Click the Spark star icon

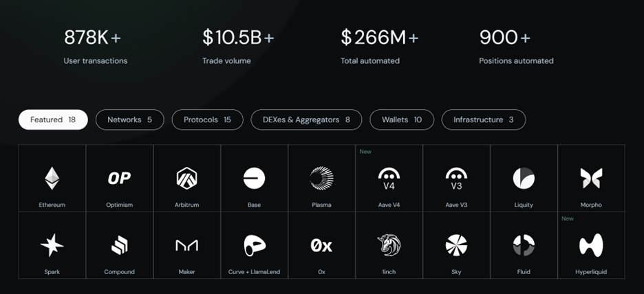(x=52, y=245)
